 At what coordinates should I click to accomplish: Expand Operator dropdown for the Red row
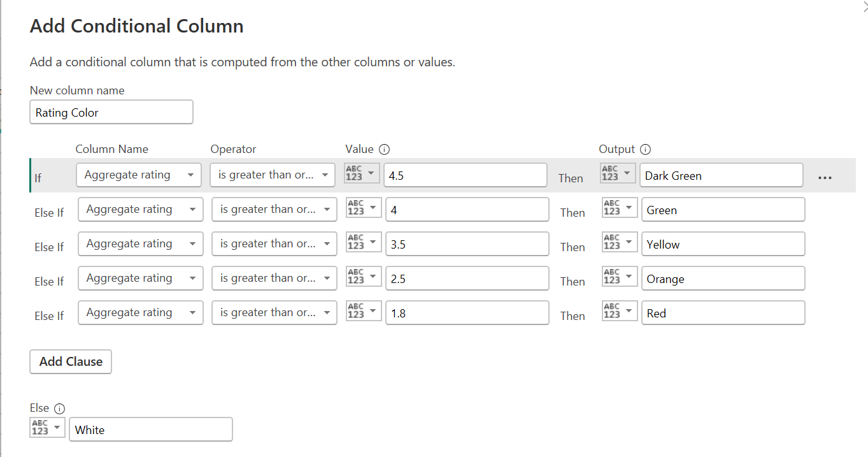(x=274, y=312)
